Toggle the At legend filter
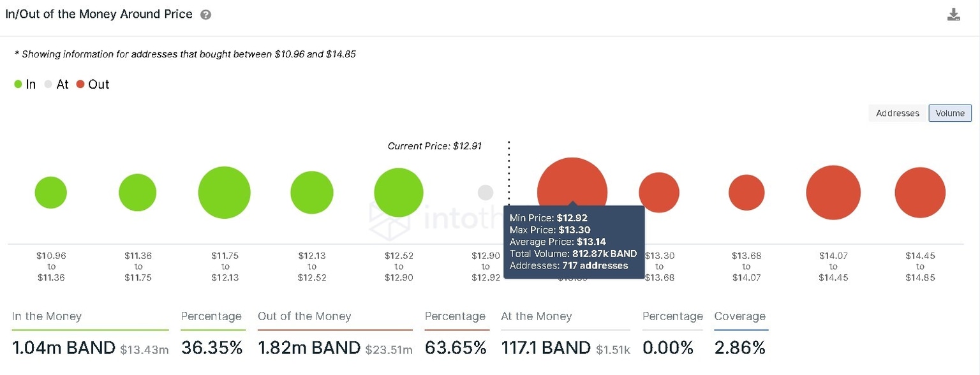Screen dimensions: 980x375 coord(57,84)
